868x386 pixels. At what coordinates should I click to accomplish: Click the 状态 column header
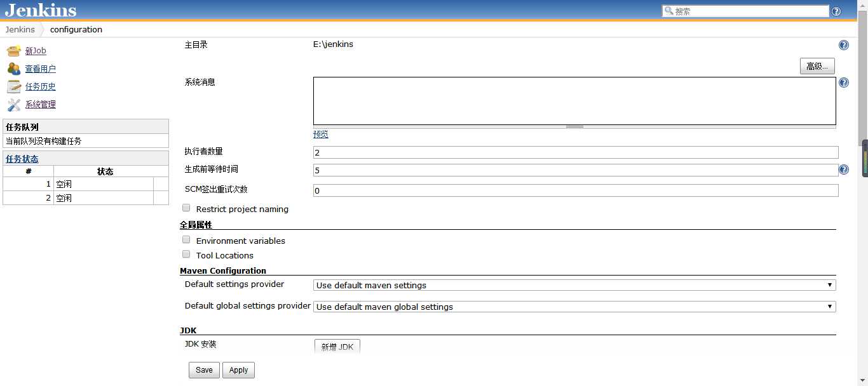[x=105, y=171]
